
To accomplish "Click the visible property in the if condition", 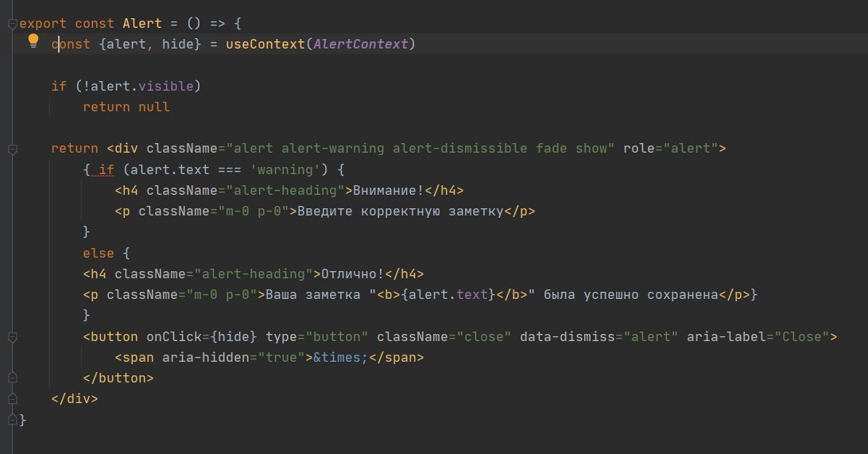I will click(x=166, y=87).
